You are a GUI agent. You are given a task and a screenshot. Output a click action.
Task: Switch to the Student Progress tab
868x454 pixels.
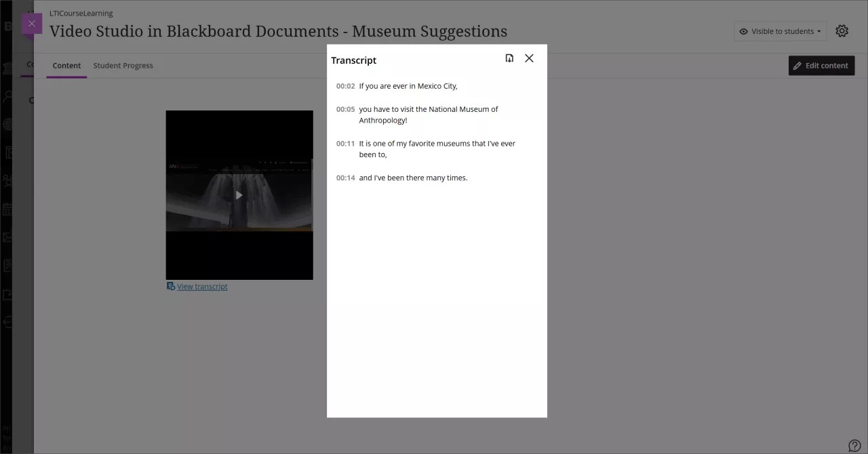point(123,65)
